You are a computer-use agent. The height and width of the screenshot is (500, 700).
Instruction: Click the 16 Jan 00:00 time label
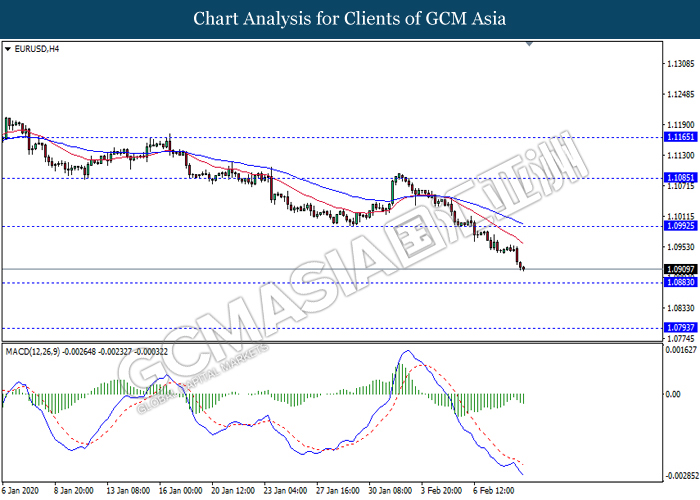[x=181, y=491]
